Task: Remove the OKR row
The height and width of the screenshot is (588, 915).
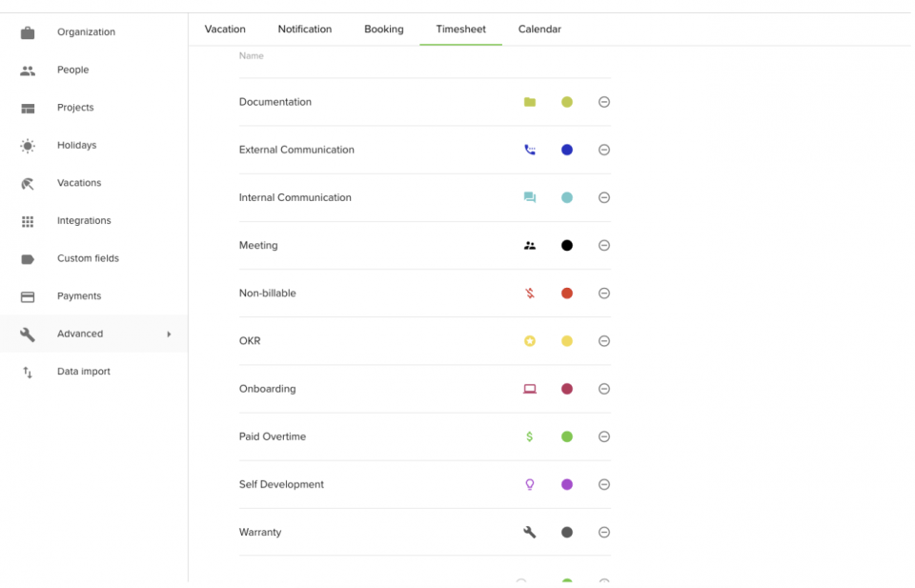Action: (x=604, y=341)
